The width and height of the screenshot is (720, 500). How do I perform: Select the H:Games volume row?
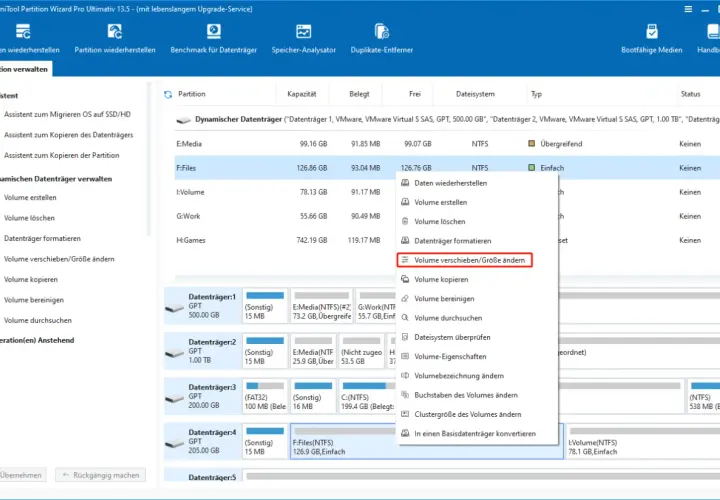pyautogui.click(x=285, y=240)
